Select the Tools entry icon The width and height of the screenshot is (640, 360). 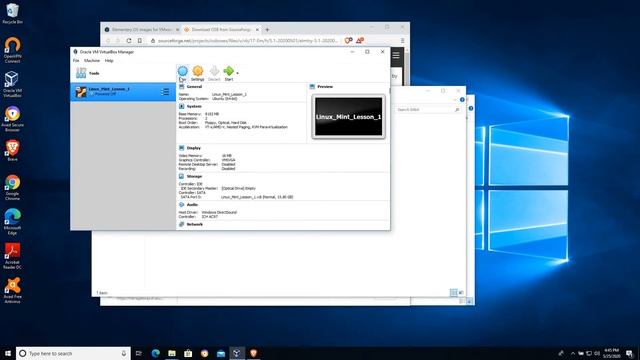81,73
